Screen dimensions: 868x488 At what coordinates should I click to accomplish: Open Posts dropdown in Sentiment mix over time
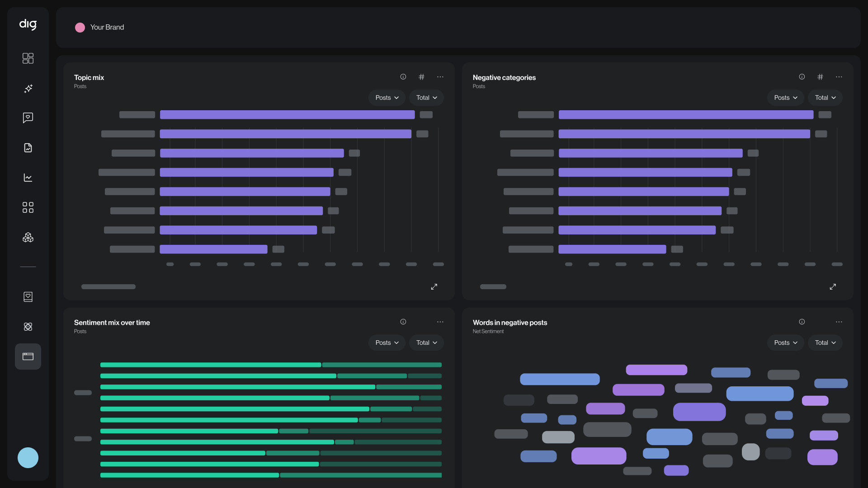[x=387, y=343]
